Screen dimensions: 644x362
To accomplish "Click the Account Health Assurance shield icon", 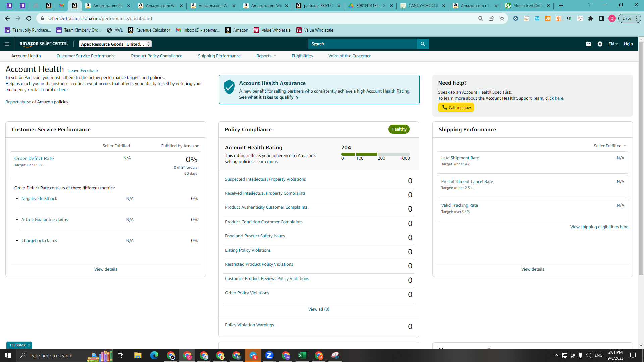I will (229, 87).
